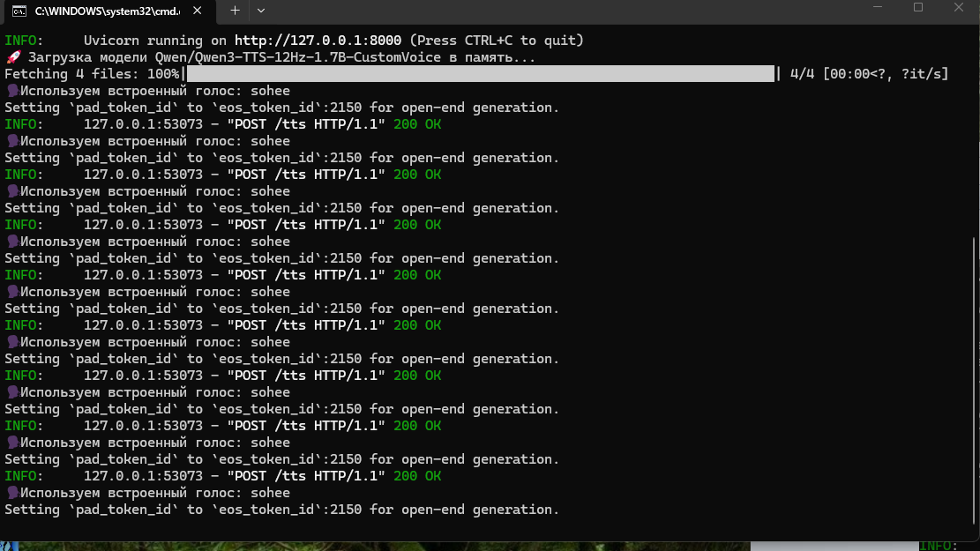Screen dimensions: 980x551
Task: Click the cmd icon in the tab
Action: pos(19,11)
